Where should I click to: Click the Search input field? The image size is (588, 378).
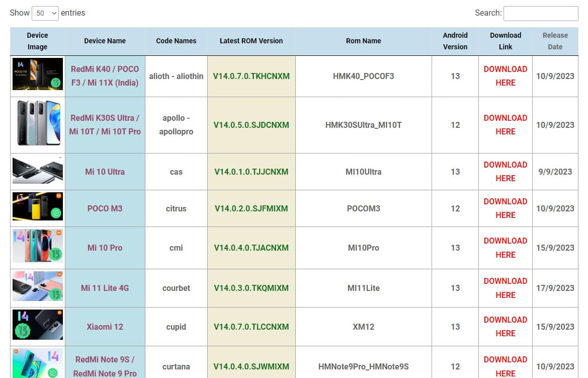[x=540, y=14]
